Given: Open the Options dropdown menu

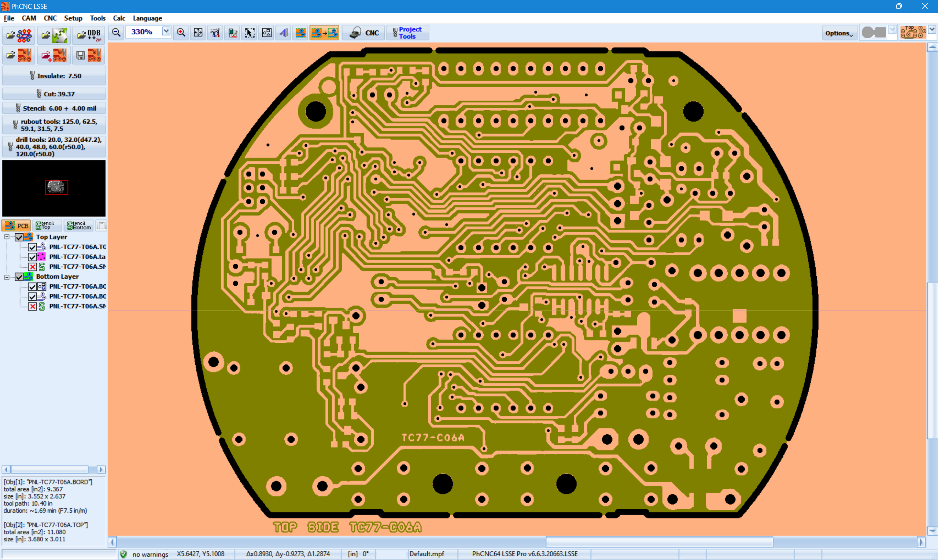Looking at the screenshot, I should tap(839, 33).
